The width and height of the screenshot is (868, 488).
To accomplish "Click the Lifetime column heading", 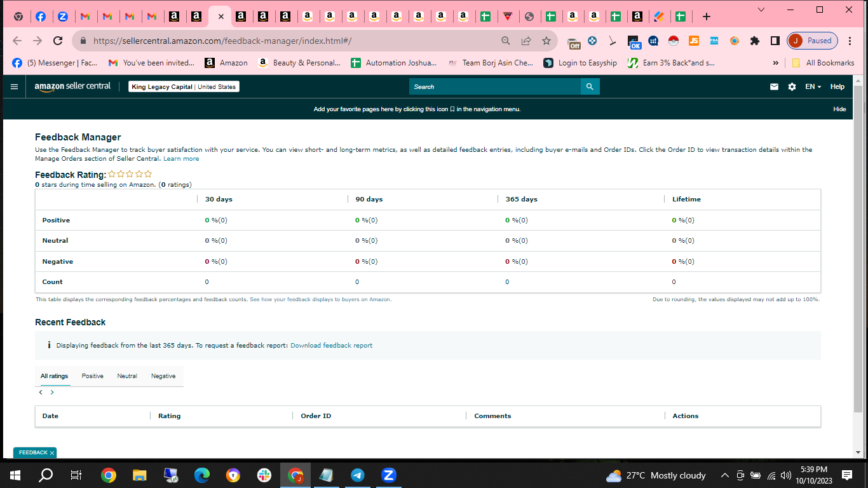I will coord(687,200).
